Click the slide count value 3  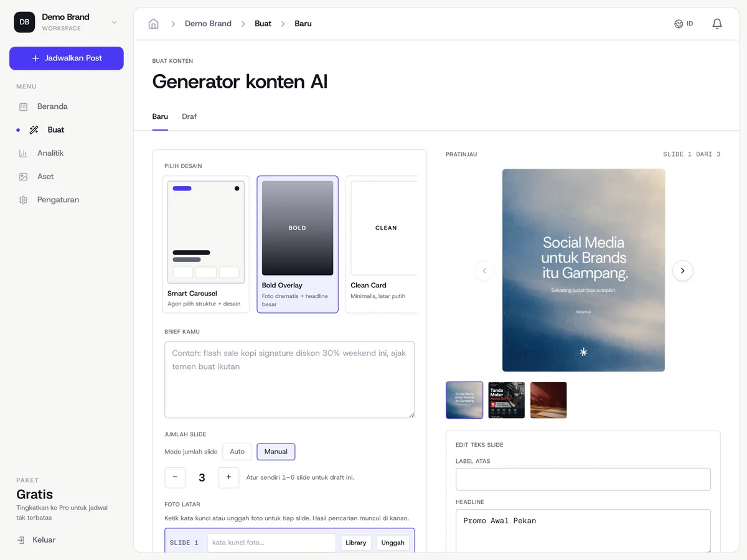[x=202, y=478]
